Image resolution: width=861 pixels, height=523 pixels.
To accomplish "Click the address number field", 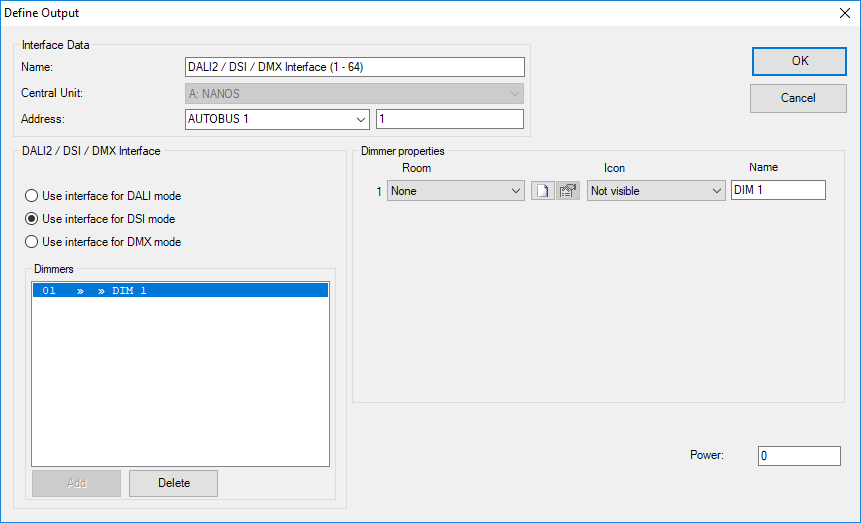I will (x=449, y=120).
